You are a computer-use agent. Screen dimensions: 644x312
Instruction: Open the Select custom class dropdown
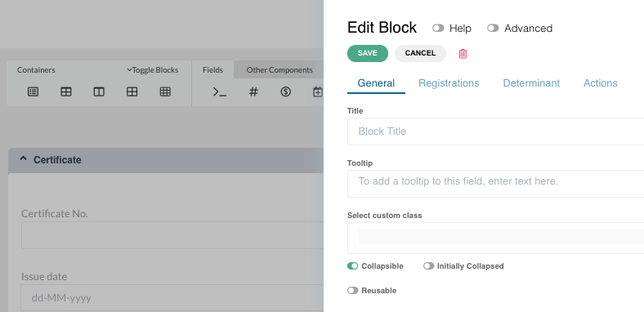point(496,238)
